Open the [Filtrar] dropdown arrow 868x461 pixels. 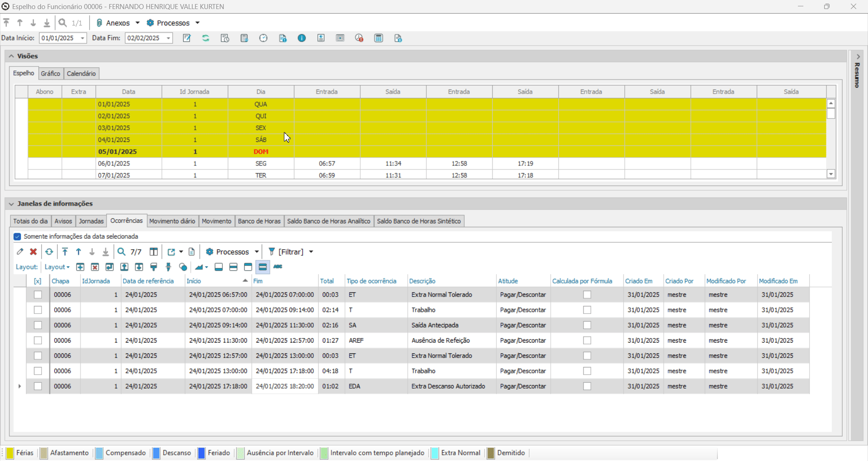[x=311, y=252]
